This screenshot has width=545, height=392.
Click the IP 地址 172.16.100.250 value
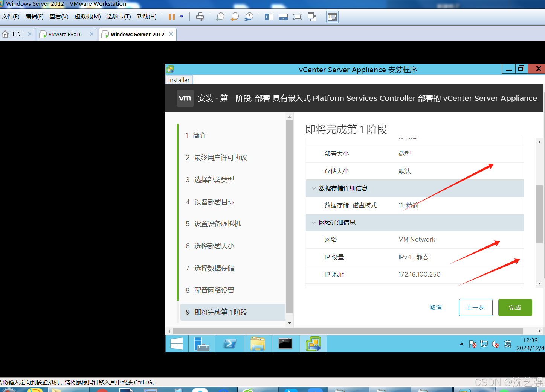[x=420, y=275]
